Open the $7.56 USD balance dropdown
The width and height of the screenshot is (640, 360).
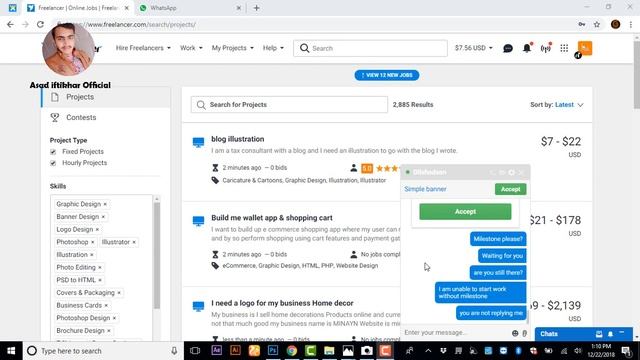click(x=473, y=48)
